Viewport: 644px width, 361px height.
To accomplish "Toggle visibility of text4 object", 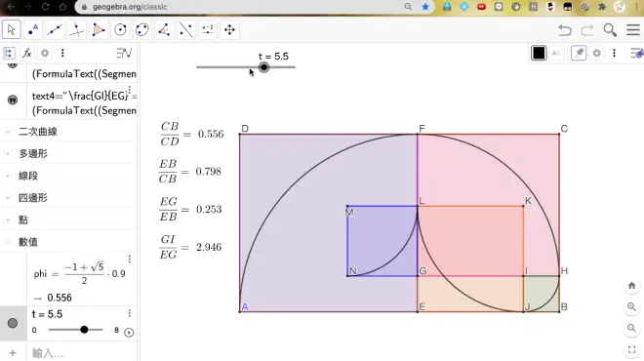I will (x=13, y=100).
